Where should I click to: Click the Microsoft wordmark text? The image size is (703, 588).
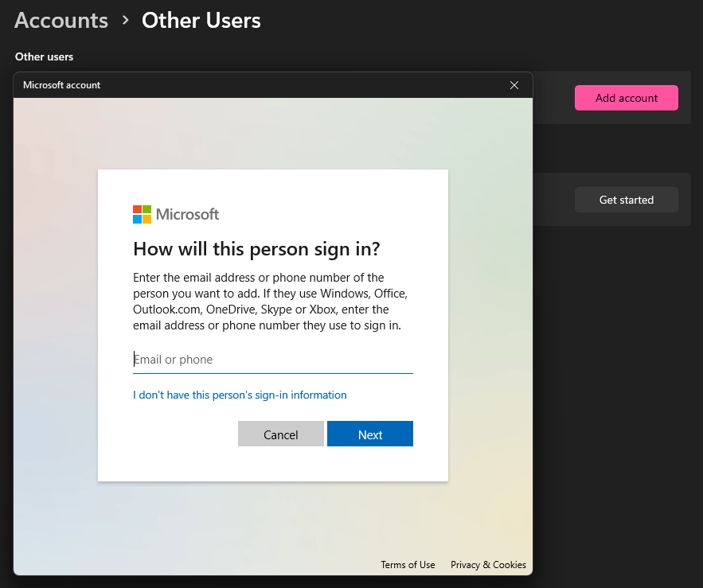[187, 214]
